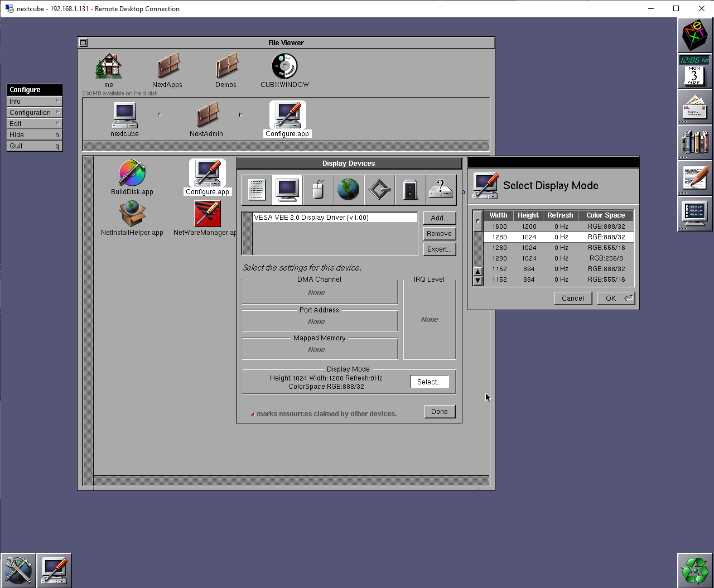Pick the 1280x1024 RGB:256/8 mode row
This screenshot has height=588, width=714.
pos(558,258)
